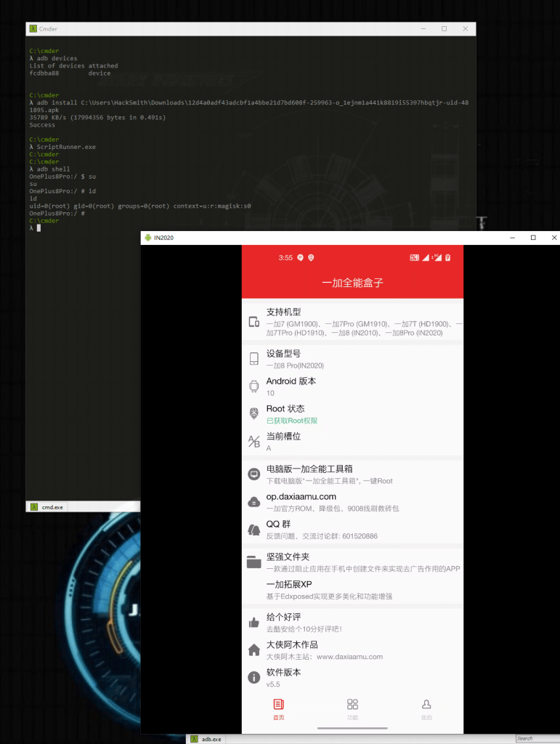
Task: Click the Android version robot icon
Action: [254, 387]
